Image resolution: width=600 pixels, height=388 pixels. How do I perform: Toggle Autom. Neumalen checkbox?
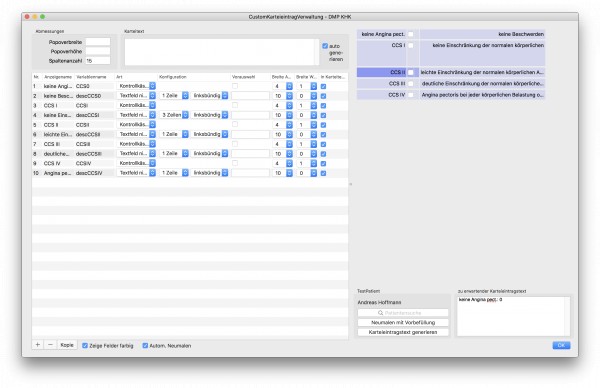(x=145, y=346)
